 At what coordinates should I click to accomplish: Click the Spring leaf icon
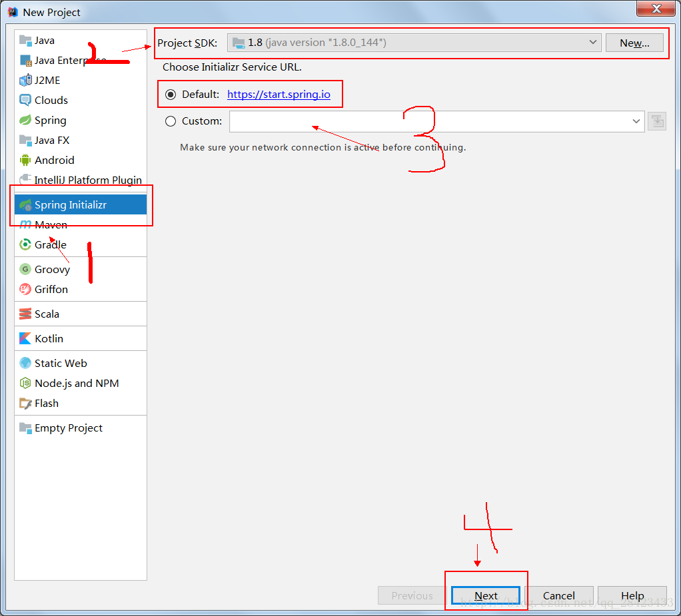coord(25,121)
